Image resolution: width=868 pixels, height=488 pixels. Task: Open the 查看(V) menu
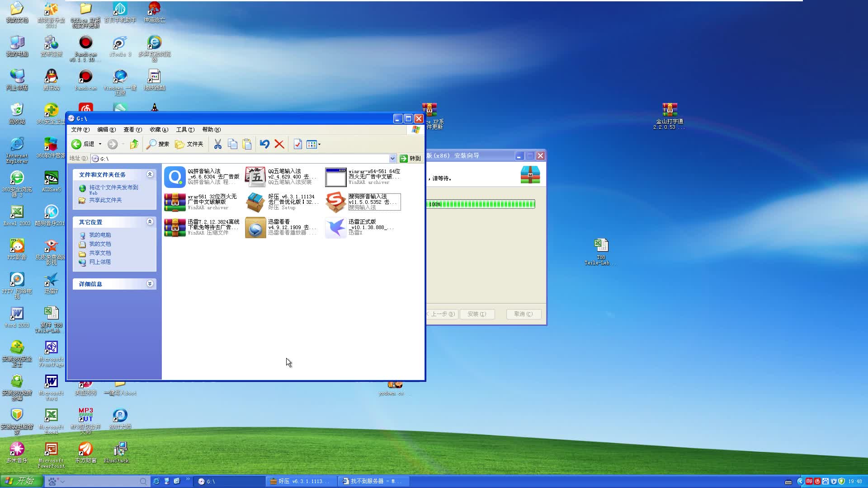(x=132, y=130)
